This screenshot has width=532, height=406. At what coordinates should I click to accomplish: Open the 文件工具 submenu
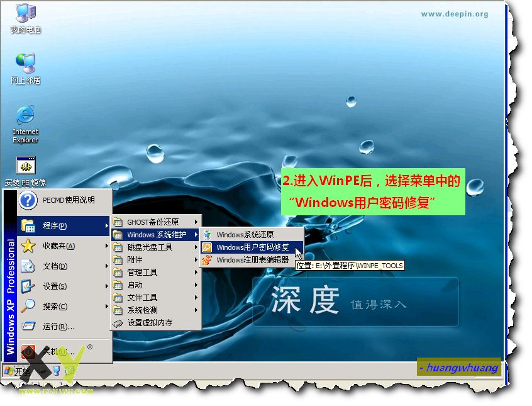(156, 298)
